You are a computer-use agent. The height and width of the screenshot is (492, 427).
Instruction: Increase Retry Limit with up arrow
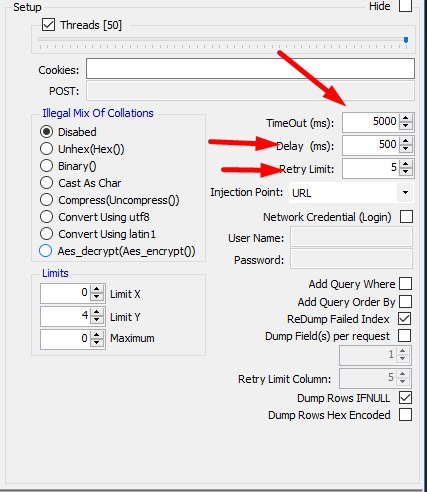click(x=405, y=164)
